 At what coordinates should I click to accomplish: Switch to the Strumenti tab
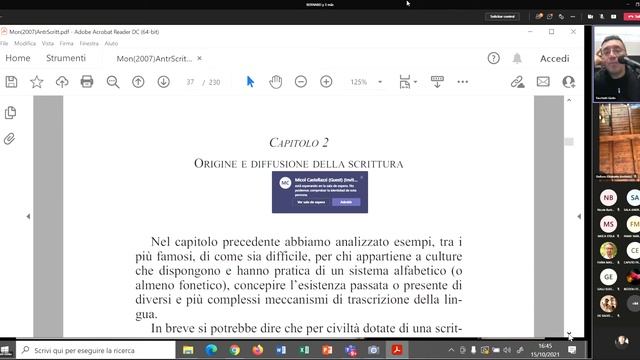pyautogui.click(x=66, y=58)
